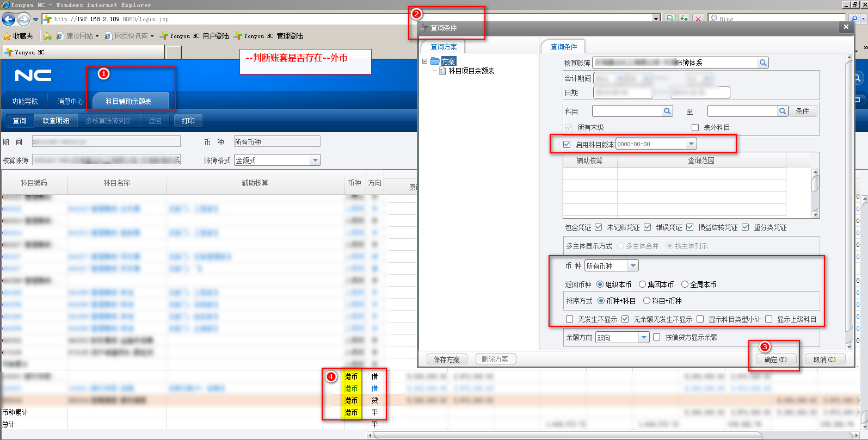Open the 币种 dropdown in query dialog
Image resolution: width=868 pixels, height=440 pixels.
click(633, 266)
